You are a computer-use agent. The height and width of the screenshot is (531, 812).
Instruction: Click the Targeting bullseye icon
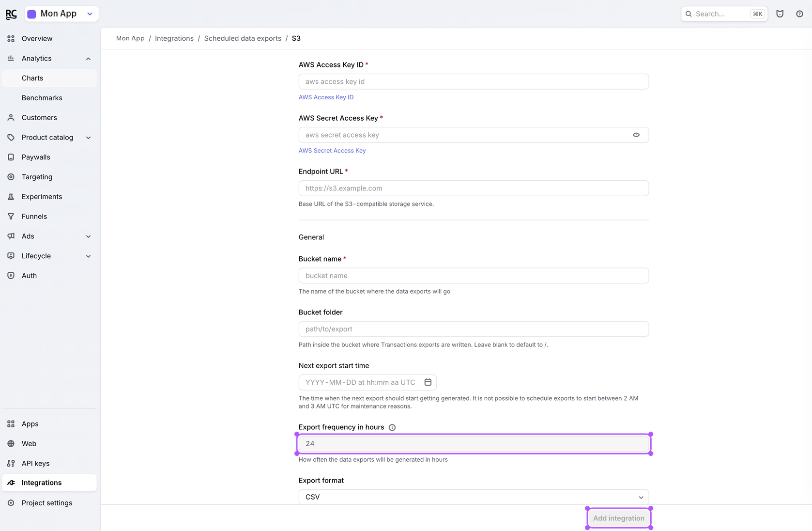click(x=11, y=177)
